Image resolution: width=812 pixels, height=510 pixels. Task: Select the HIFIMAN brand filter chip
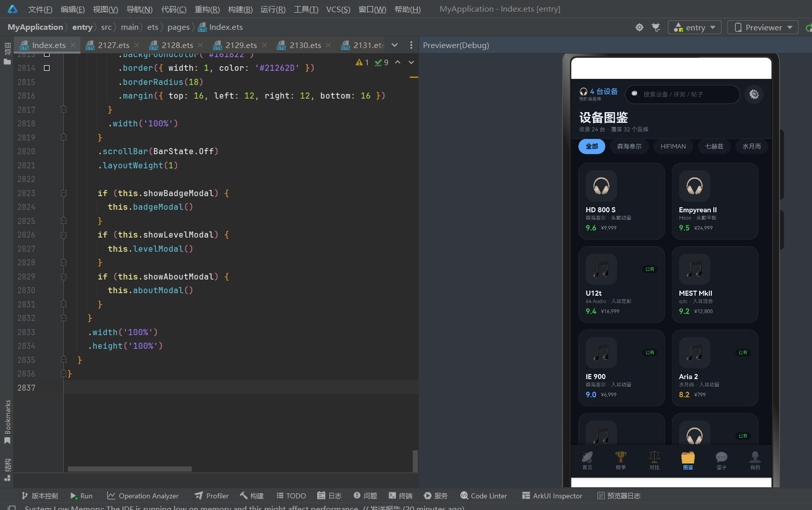tap(673, 147)
